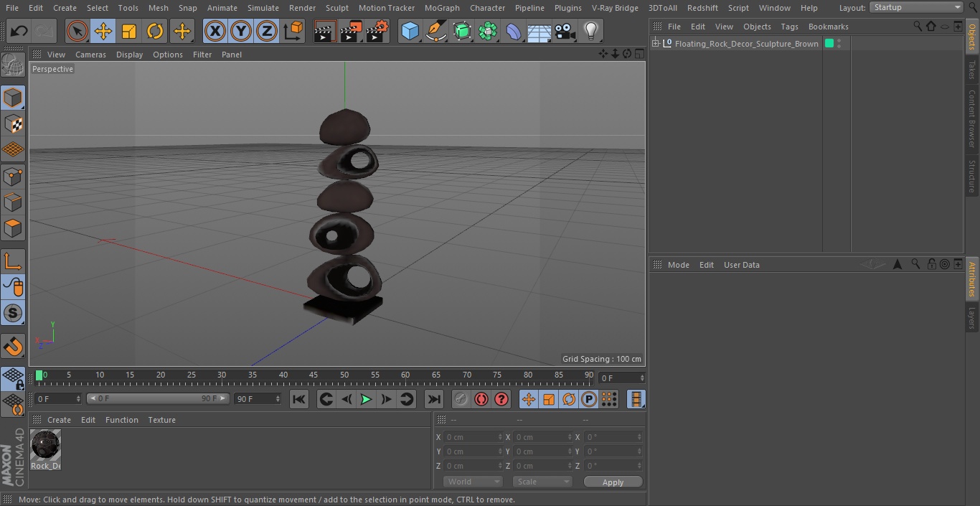Image resolution: width=980 pixels, height=506 pixels.
Task: Switch to Texture mode
Action: [x=13, y=123]
